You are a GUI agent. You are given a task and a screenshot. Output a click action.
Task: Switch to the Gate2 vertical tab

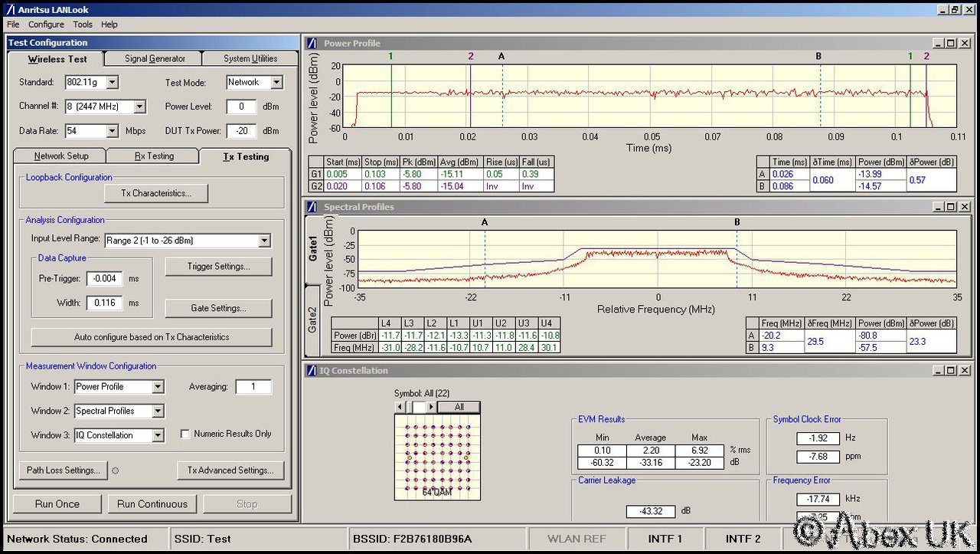point(312,320)
